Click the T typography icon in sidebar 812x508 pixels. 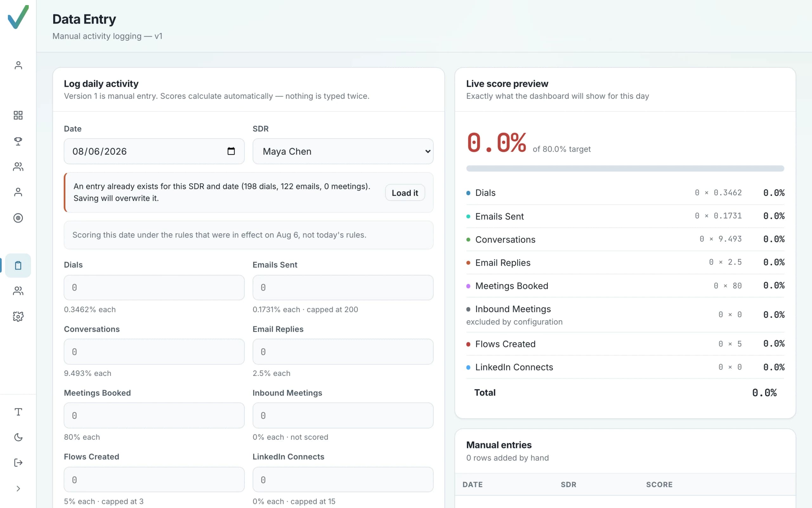[x=18, y=412]
